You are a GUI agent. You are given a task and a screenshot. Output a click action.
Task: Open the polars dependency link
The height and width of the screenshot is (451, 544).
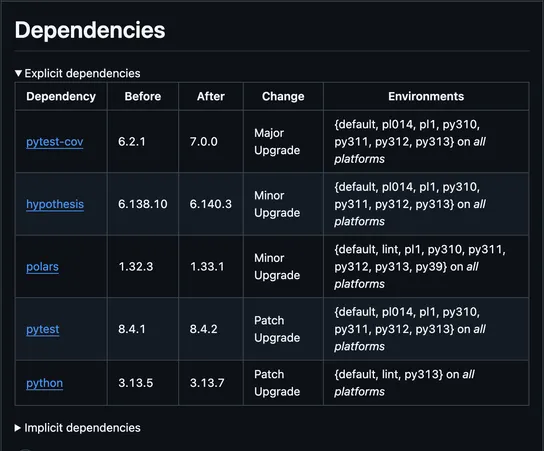point(42,266)
